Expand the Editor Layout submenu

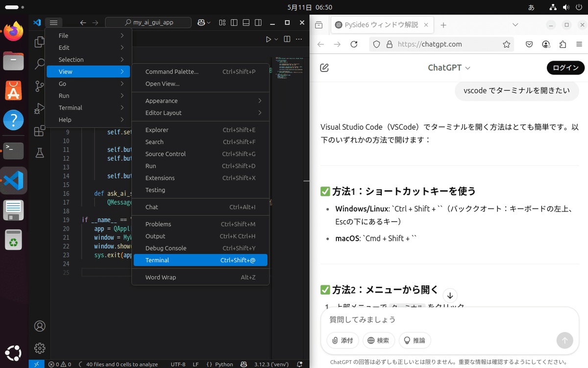[x=200, y=113]
